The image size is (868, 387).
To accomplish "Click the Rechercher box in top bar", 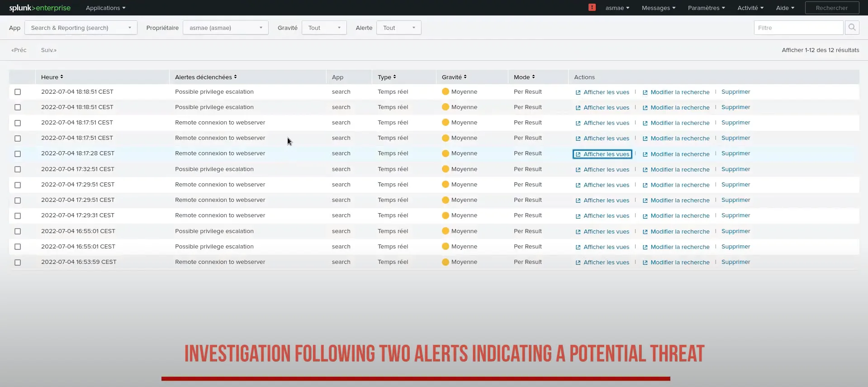I will (831, 8).
